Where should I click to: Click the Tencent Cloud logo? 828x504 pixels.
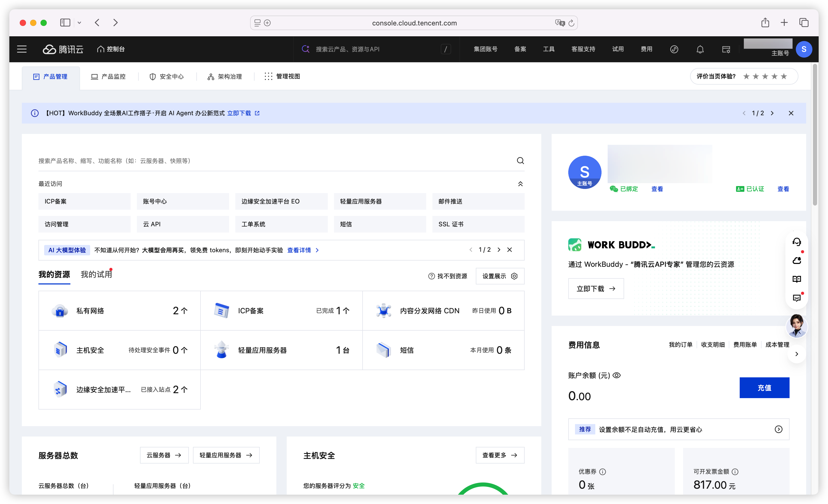63,49
